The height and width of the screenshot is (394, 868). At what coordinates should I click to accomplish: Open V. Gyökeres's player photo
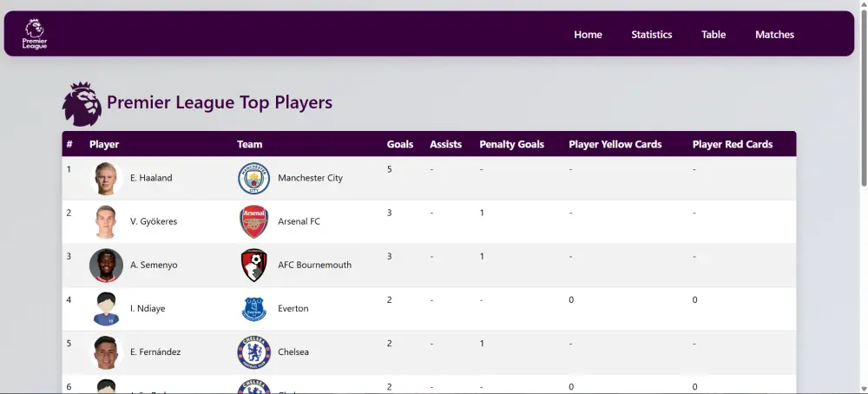[x=106, y=221]
